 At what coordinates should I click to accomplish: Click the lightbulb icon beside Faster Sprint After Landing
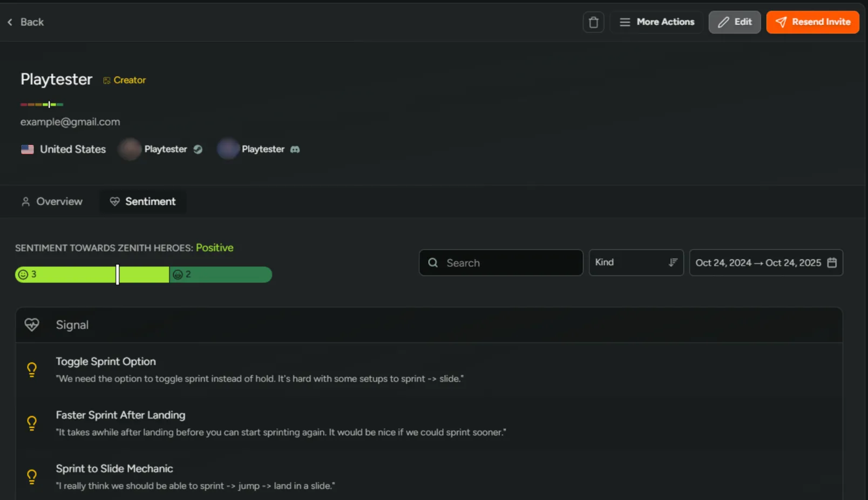[x=32, y=423]
